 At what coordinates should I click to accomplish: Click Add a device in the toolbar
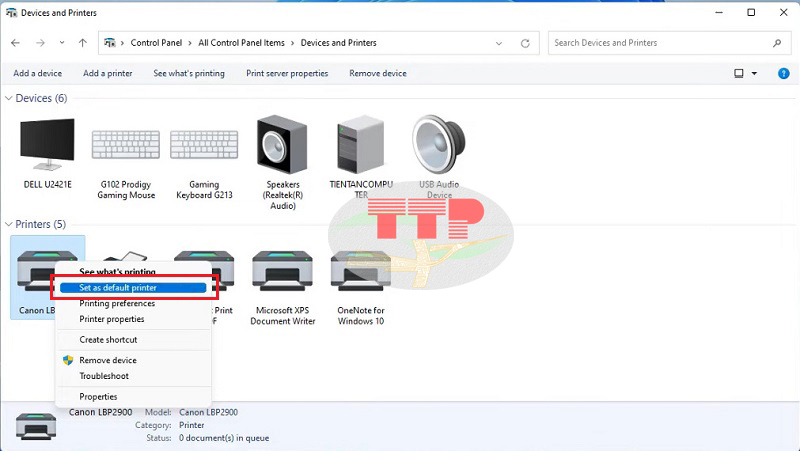[38, 73]
